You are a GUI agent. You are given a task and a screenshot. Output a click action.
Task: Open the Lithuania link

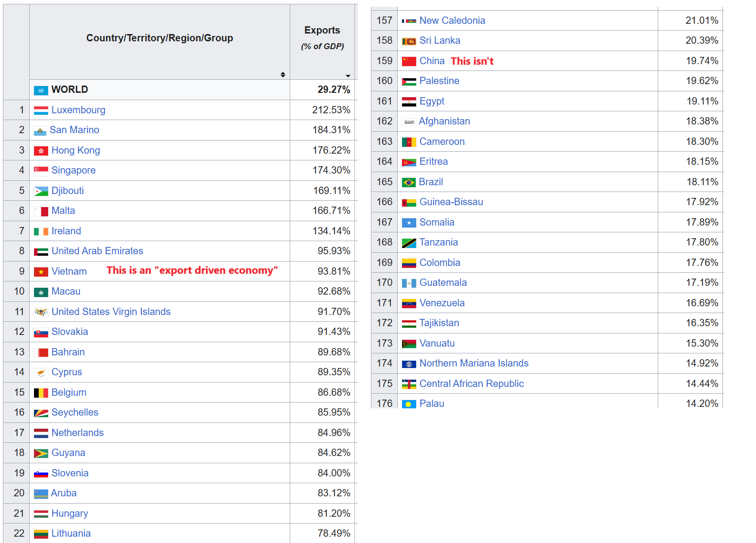point(71,533)
